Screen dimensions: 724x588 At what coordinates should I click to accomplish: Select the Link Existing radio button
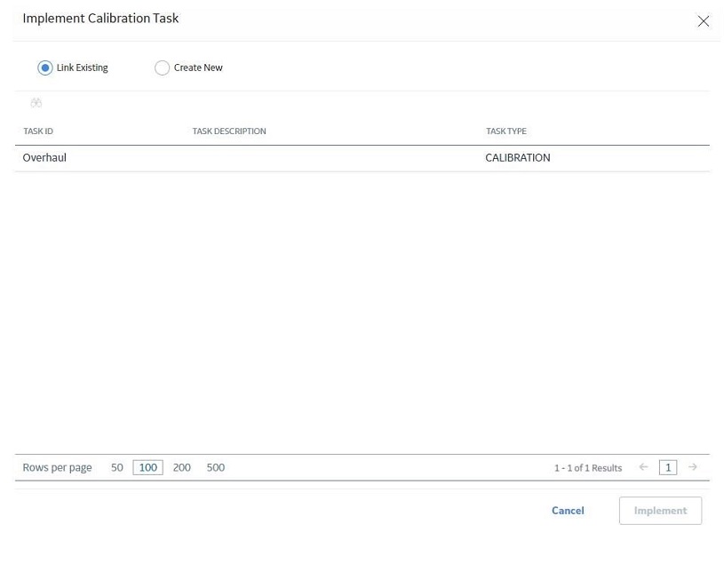coord(44,68)
